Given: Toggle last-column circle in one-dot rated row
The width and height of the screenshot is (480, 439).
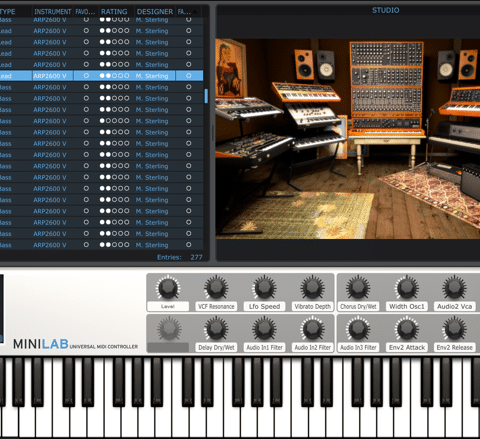Looking at the screenshot, I should [188, 121].
